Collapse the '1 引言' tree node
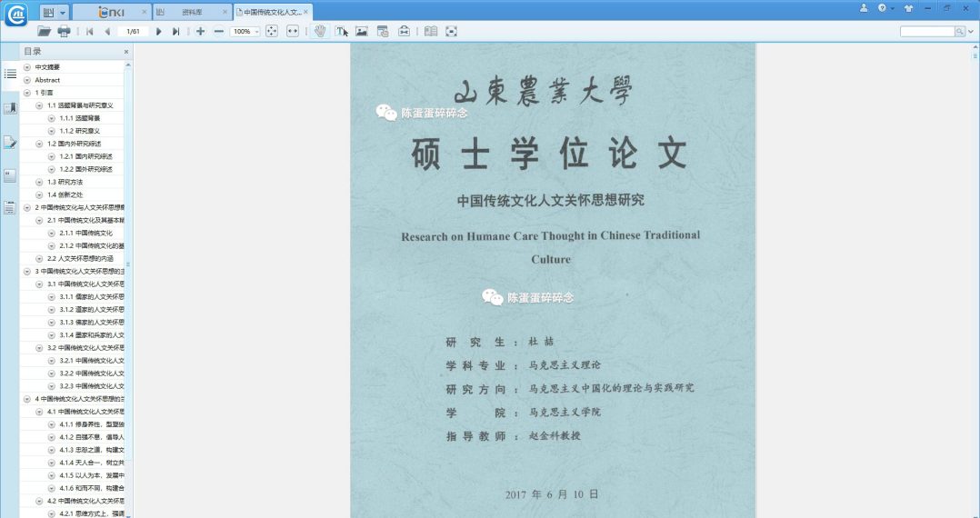The width and height of the screenshot is (980, 518). (27, 93)
